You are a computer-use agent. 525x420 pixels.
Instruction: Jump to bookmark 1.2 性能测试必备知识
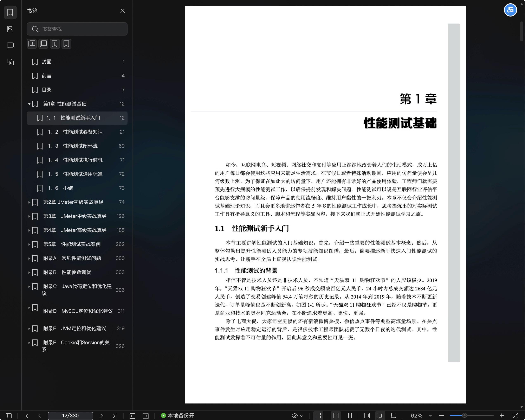[x=77, y=132]
